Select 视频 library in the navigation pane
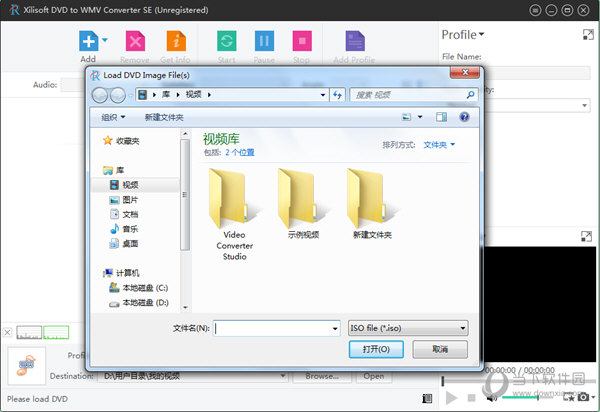This screenshot has height=412, width=600. 130,185
